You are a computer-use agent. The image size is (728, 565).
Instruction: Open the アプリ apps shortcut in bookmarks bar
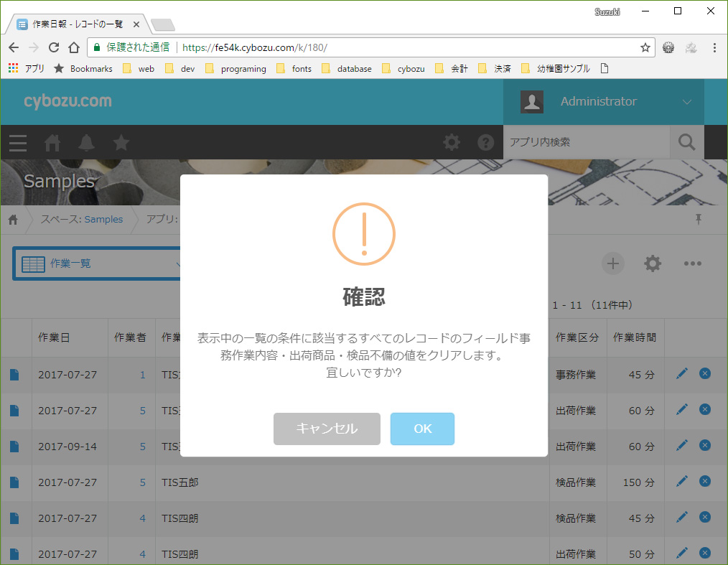(27, 69)
